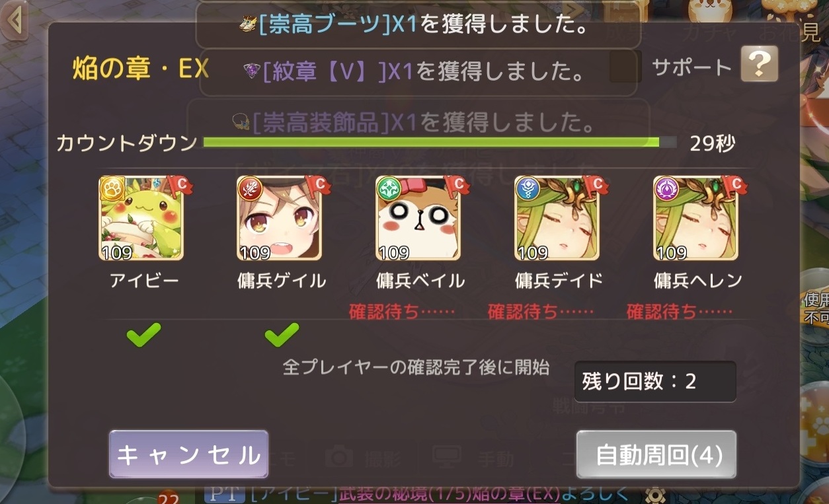Select 傭兵ヘレン character portrait
The image size is (829, 504).
coord(696,219)
